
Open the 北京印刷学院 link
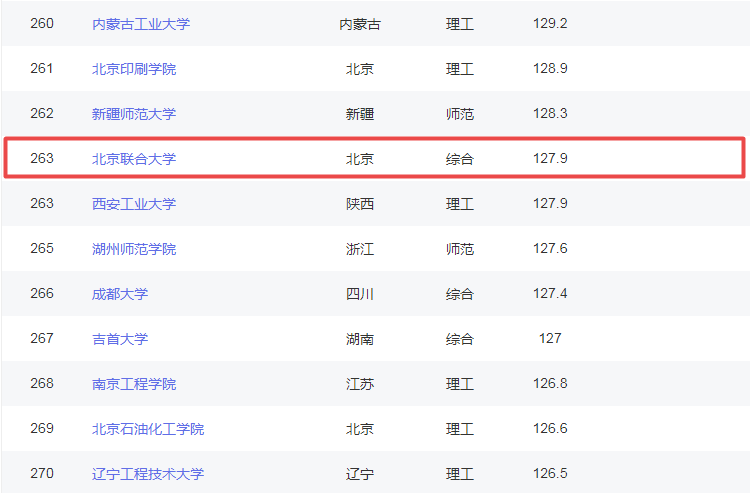tap(134, 69)
